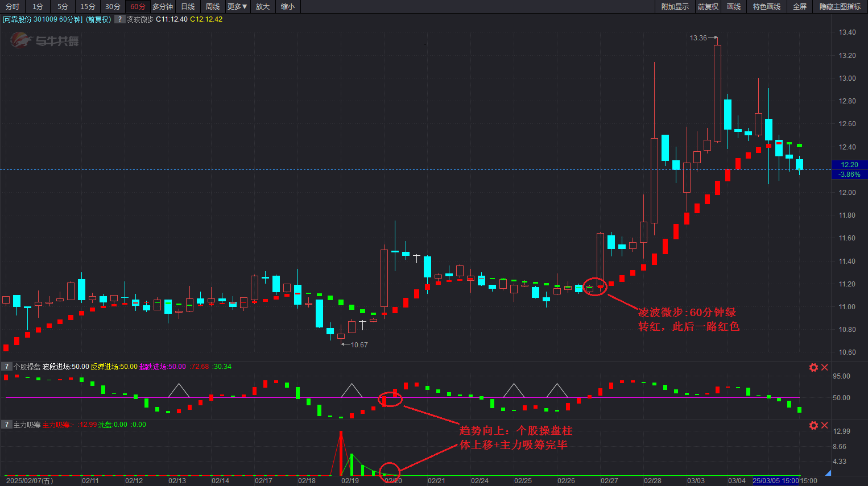Open 特色画线 special drawing tools
The width and height of the screenshot is (868, 486).
click(767, 7)
